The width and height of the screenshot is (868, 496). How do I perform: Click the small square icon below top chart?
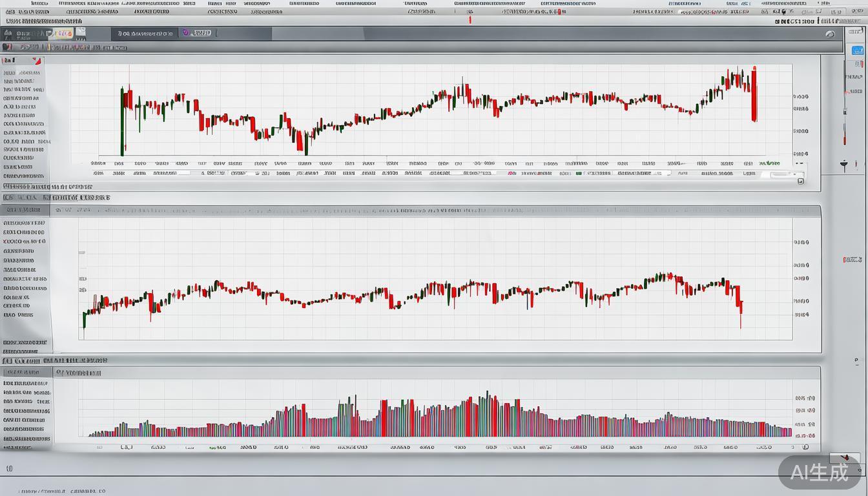[x=801, y=181]
